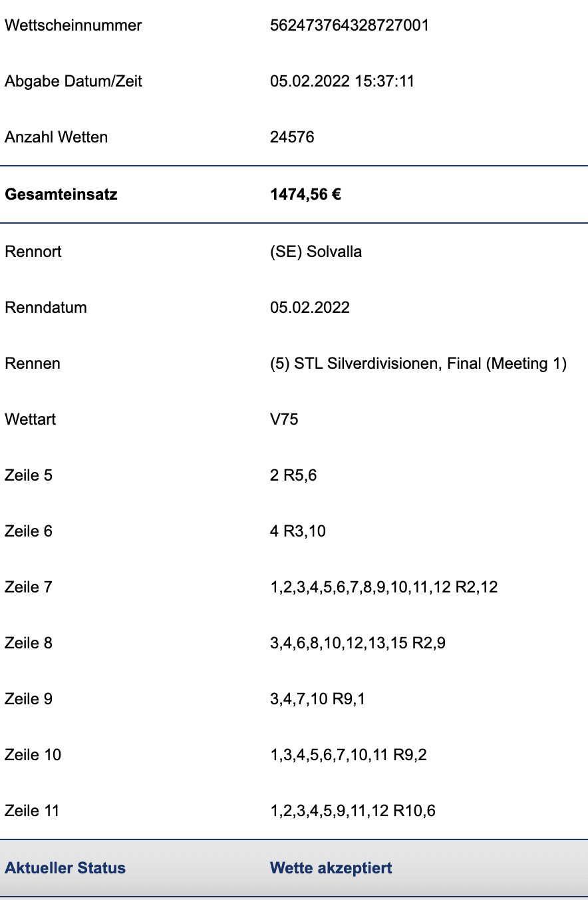Click the Rennort value (SE) Solvalla

(x=316, y=252)
